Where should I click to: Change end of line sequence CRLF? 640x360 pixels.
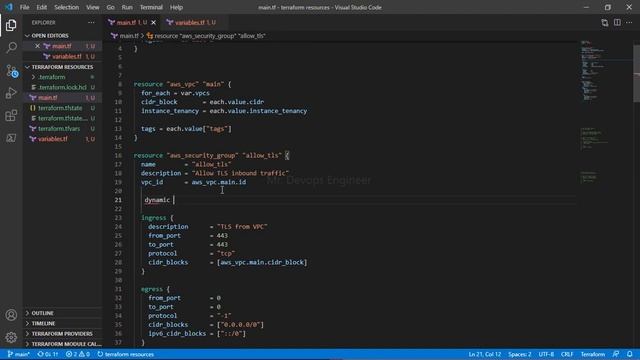tap(567, 354)
